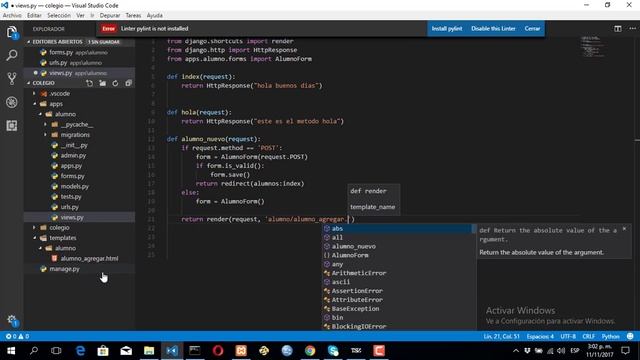640x360 pixels.
Task: Click the Lín. 21, Col. 51 position indicator
Action: click(502, 336)
